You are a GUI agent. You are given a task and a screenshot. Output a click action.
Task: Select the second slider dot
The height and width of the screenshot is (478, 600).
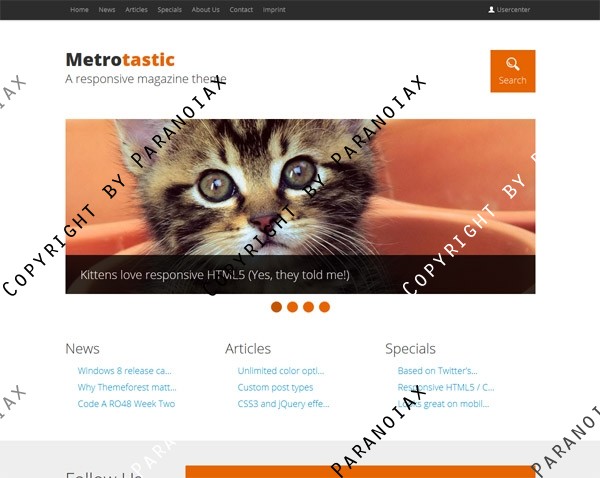pyautogui.click(x=292, y=307)
